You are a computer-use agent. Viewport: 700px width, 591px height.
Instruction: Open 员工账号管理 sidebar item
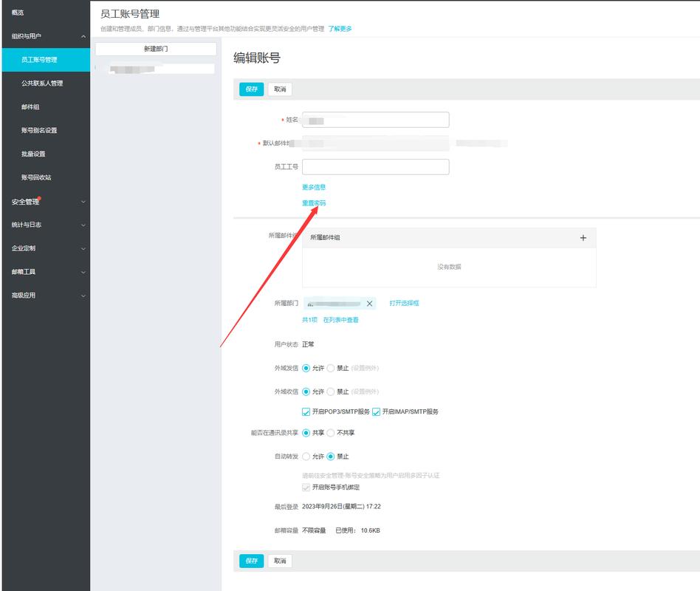(x=46, y=60)
